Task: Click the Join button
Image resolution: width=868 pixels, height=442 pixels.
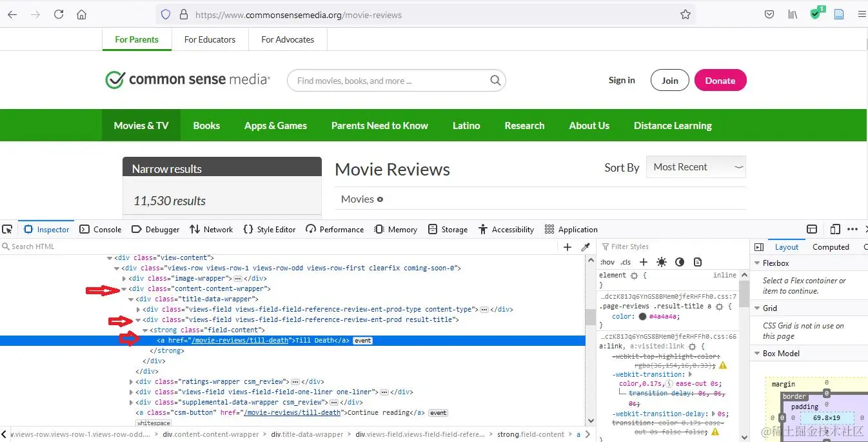Action: pyautogui.click(x=670, y=81)
